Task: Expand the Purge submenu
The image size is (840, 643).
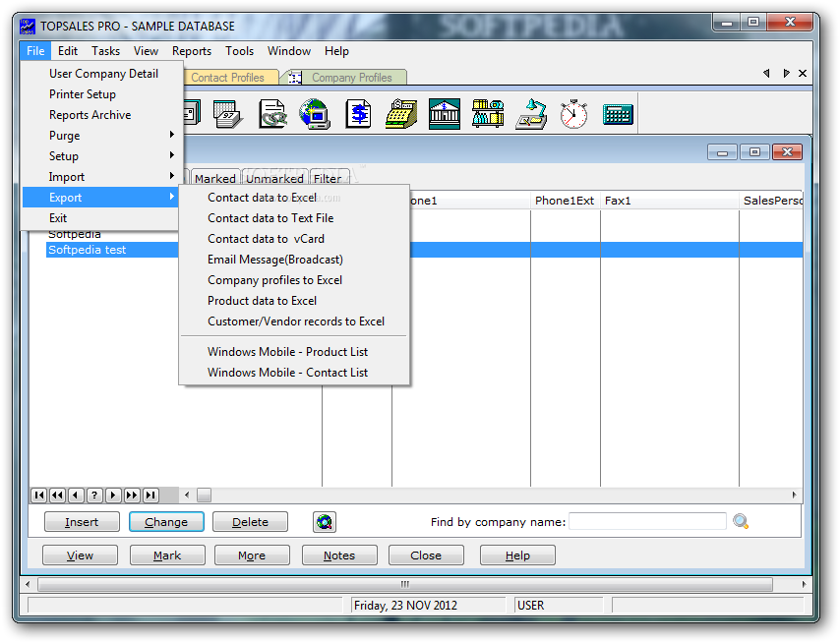Action: 100,136
